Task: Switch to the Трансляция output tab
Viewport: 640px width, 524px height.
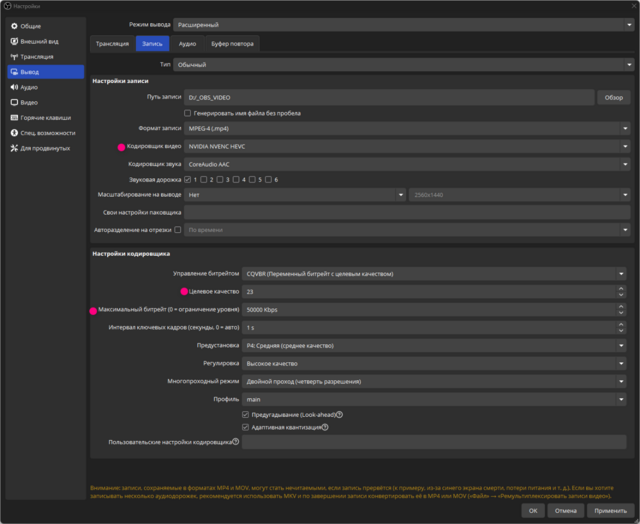Action: 112,44
